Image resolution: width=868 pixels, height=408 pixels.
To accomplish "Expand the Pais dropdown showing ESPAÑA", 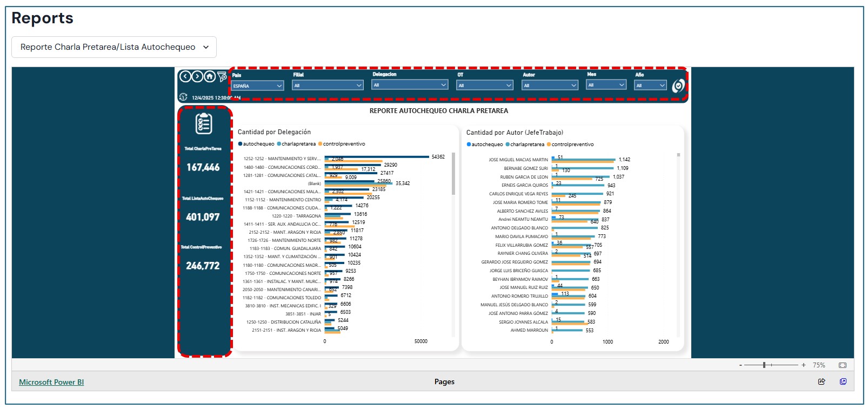I will pyautogui.click(x=257, y=85).
